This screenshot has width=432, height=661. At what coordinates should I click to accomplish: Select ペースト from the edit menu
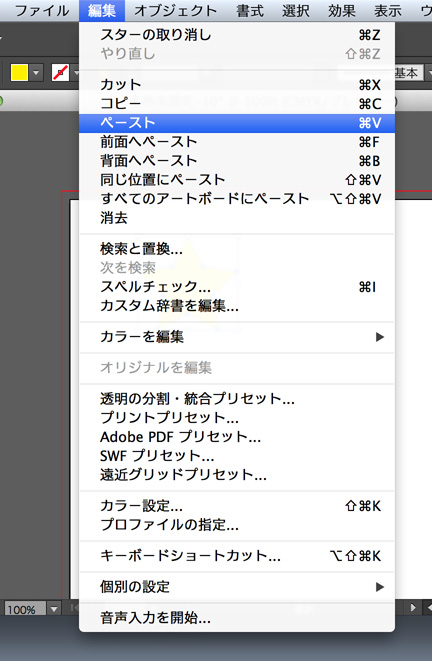pyautogui.click(x=237, y=123)
